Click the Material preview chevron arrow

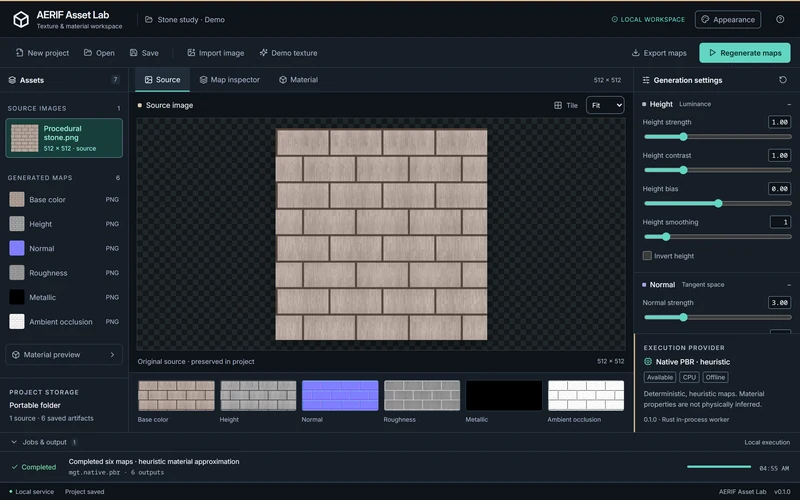click(x=112, y=355)
